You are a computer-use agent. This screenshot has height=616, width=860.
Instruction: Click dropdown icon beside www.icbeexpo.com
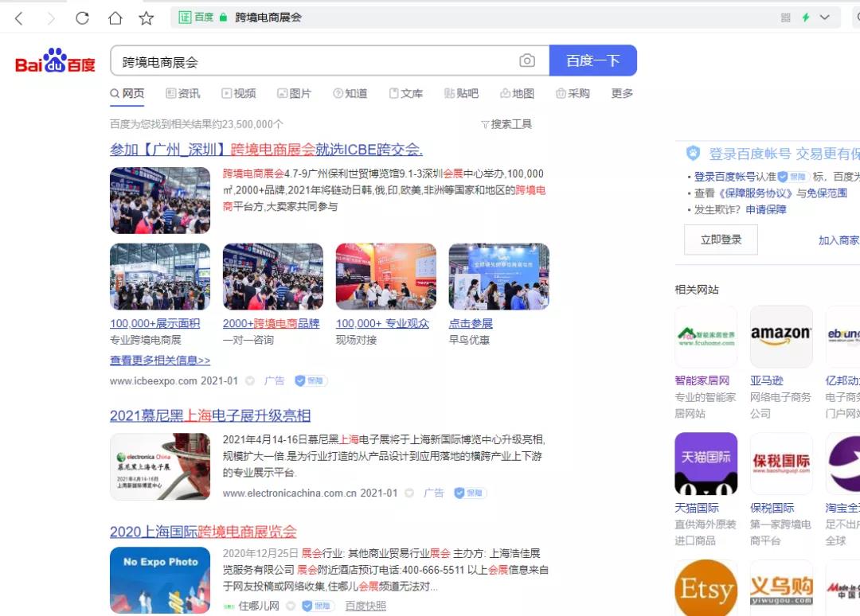pos(250,381)
